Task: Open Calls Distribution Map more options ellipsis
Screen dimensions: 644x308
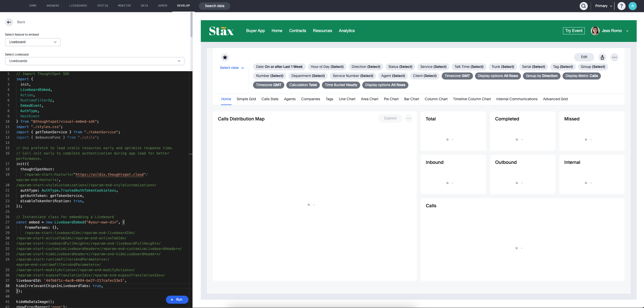Action: 409,118
